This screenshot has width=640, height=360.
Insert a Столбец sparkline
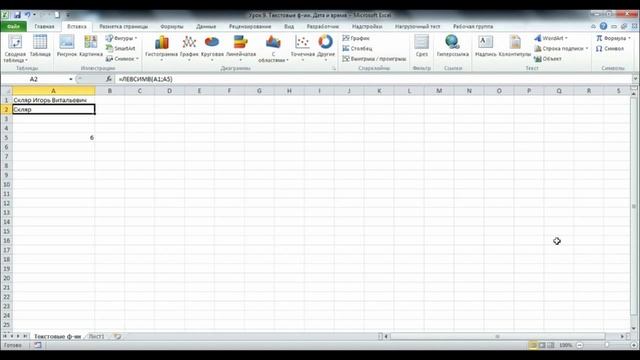[357, 48]
